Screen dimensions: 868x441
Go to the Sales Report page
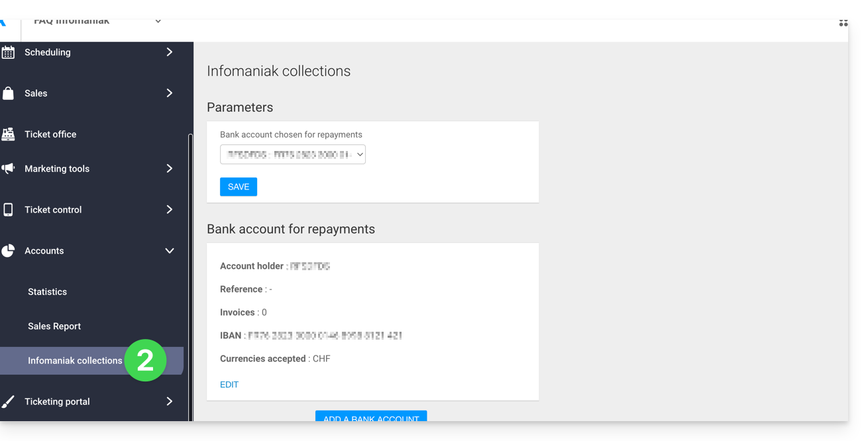54,326
